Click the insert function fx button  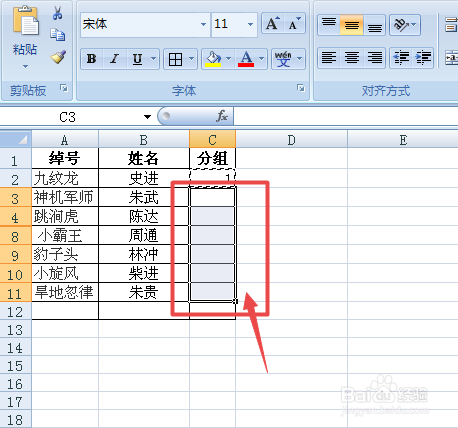[222, 116]
